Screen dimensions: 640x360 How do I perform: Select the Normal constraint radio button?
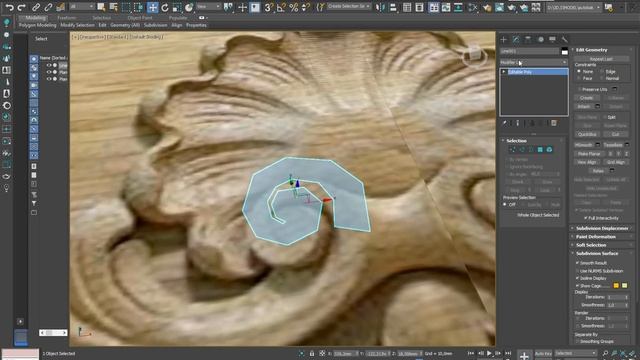pos(602,78)
